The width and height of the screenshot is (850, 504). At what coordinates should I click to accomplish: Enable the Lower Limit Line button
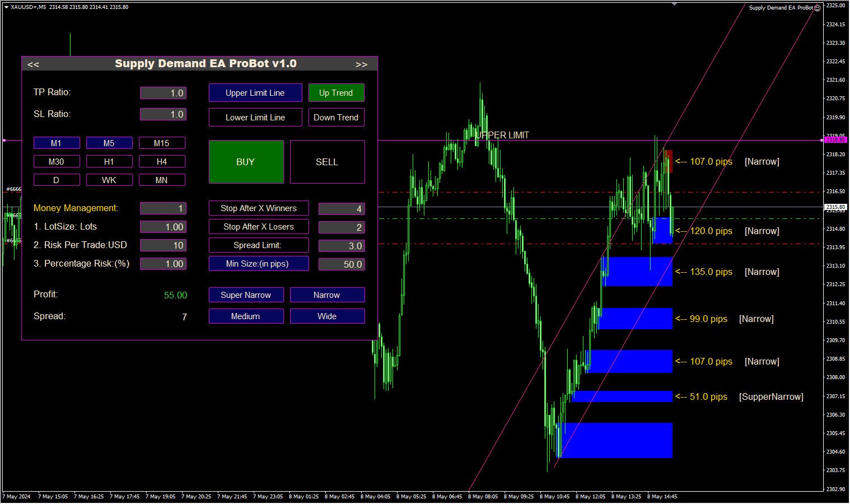click(x=255, y=118)
